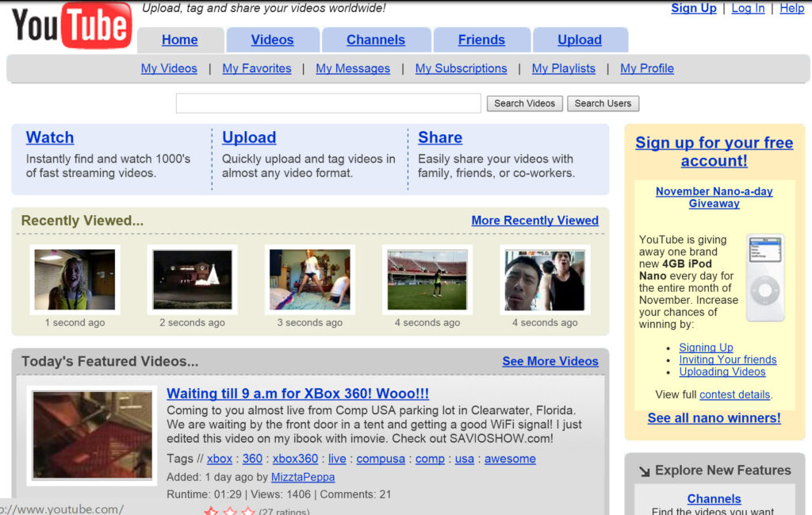Click the Explore New Features arrow icon

[x=644, y=471]
